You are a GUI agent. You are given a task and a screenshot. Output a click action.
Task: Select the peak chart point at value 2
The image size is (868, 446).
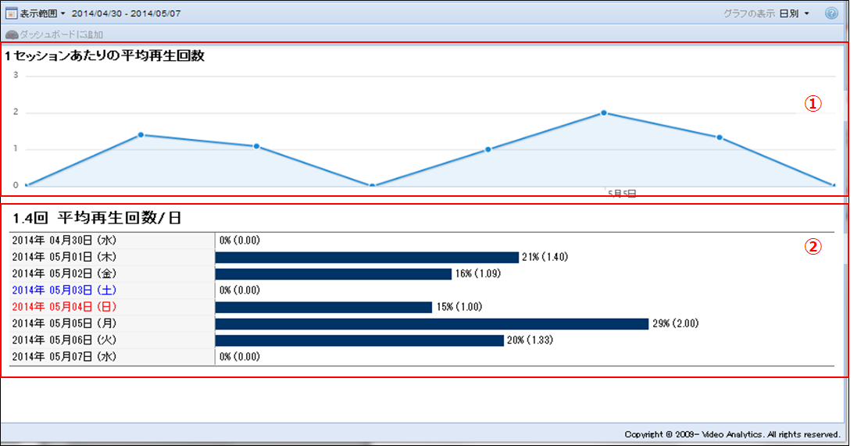[604, 112]
